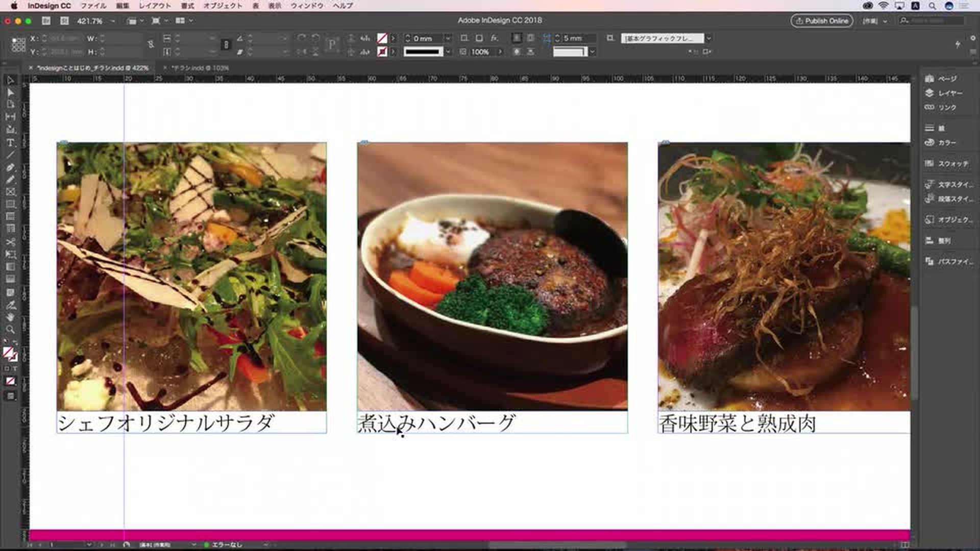
Task: Select the Hand tool
Action: pyautogui.click(x=10, y=317)
